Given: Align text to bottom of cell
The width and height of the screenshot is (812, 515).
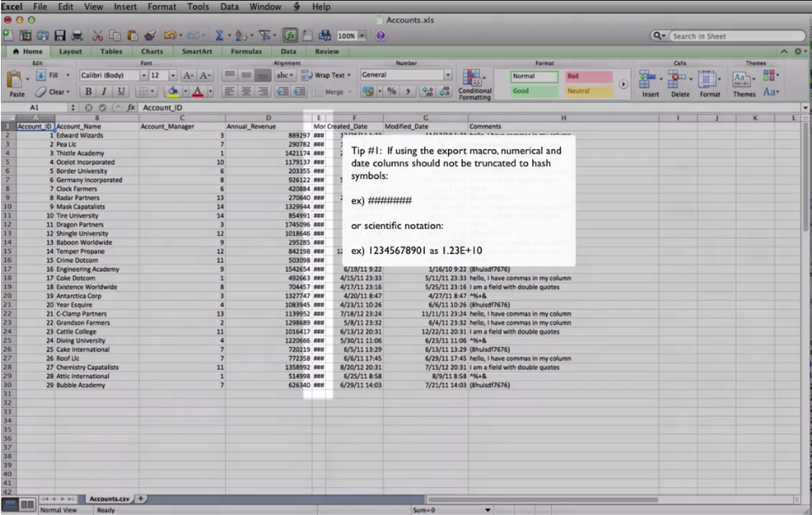Looking at the screenshot, I should [x=263, y=76].
